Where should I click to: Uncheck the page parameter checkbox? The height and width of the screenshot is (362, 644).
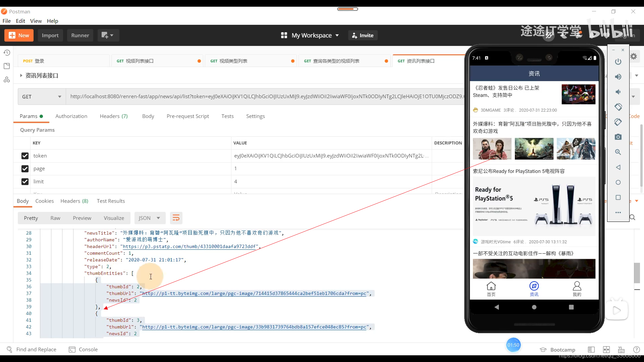point(25,169)
